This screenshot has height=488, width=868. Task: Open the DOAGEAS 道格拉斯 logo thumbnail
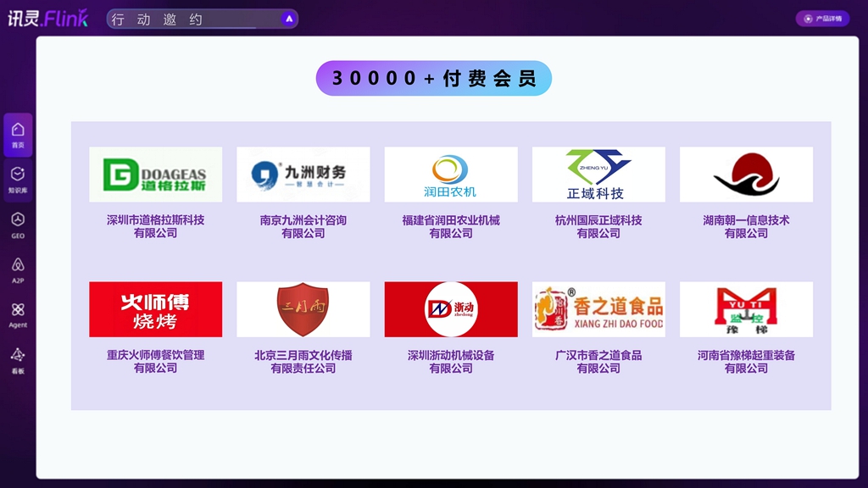pyautogui.click(x=156, y=175)
